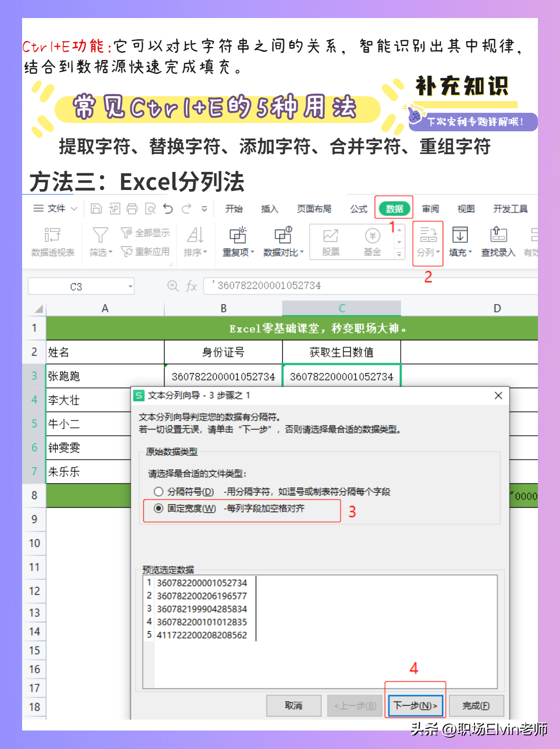
Task: Switch to the 开发工具 tab
Action: click(510, 209)
